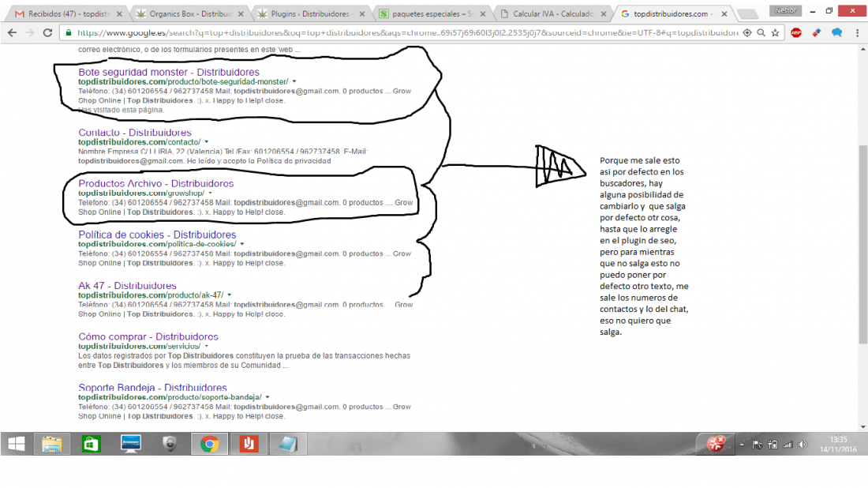Open the Windows Start button
The height and width of the screenshot is (488, 868).
17,444
